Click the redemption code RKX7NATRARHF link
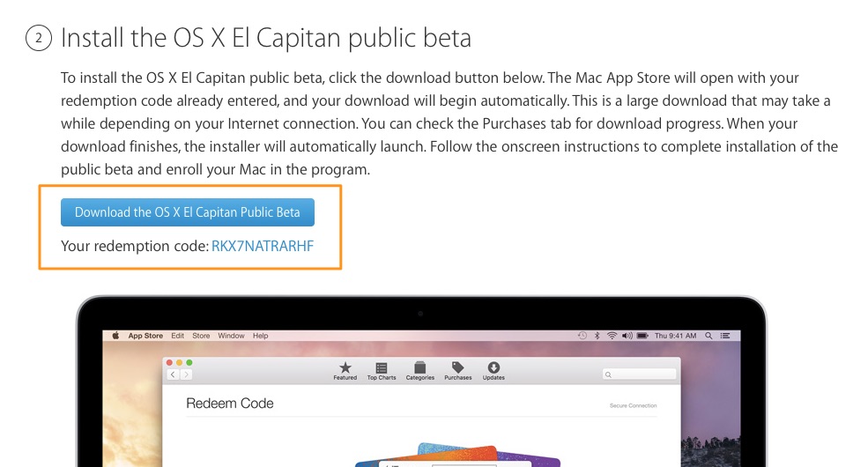The width and height of the screenshot is (868, 467). (263, 246)
